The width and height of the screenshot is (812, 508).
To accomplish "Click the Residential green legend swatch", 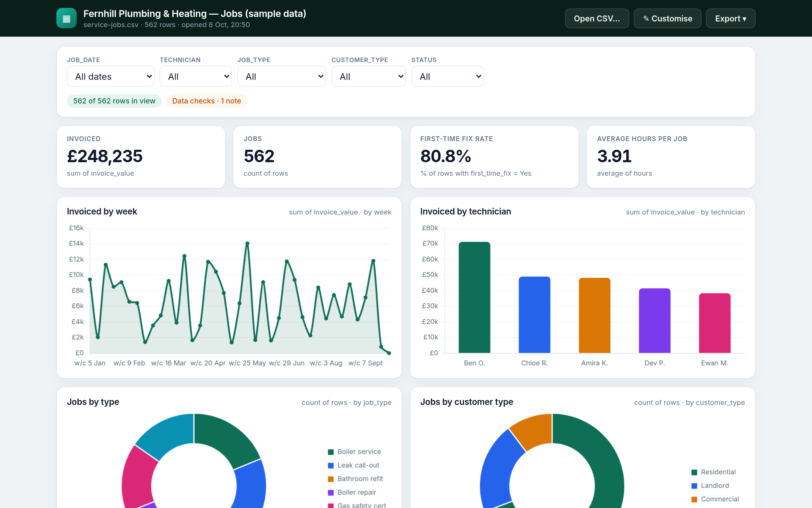I will [694, 472].
